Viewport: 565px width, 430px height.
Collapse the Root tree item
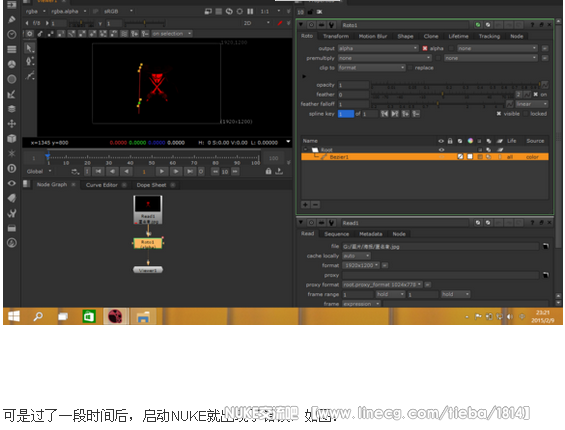[x=306, y=150]
